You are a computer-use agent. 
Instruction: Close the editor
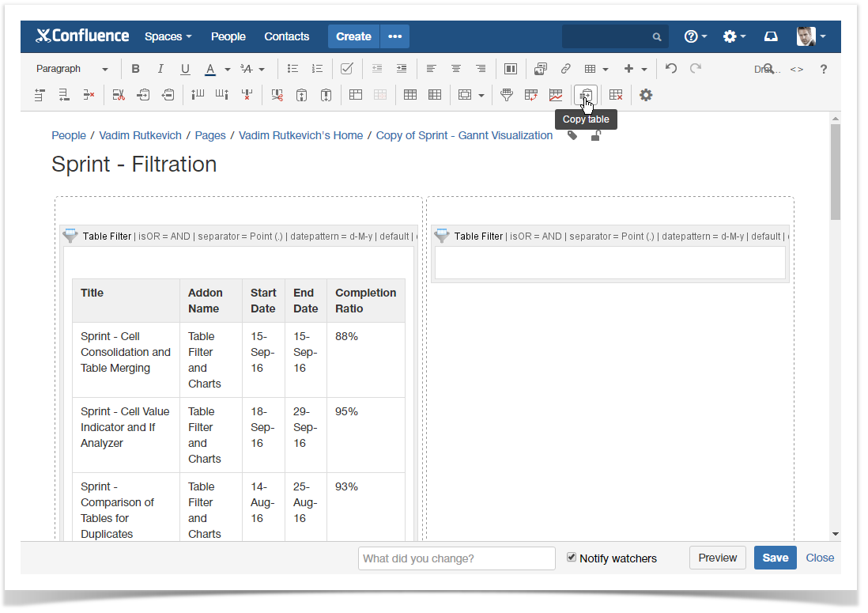point(820,558)
